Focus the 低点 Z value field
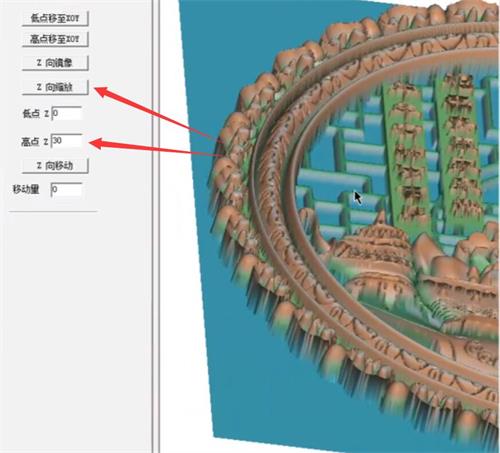Screen dimensions: 500x453 67,113
